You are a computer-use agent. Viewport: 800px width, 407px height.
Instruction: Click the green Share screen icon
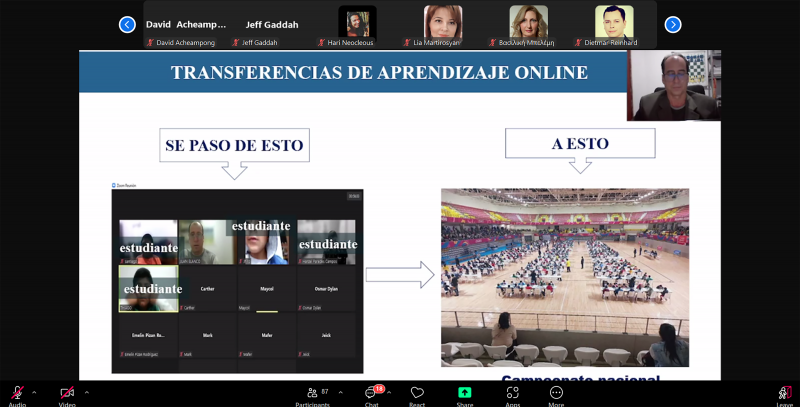coord(464,393)
